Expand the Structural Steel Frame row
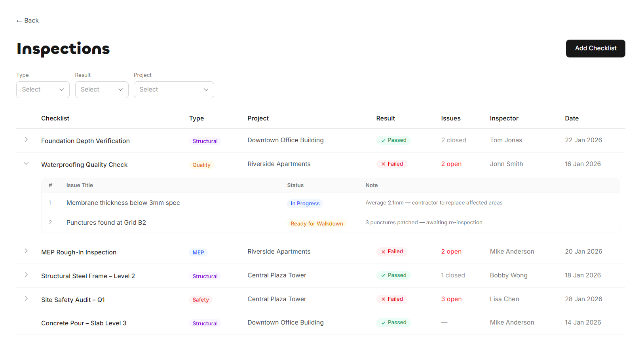The width and height of the screenshot is (644, 340). 26,275
